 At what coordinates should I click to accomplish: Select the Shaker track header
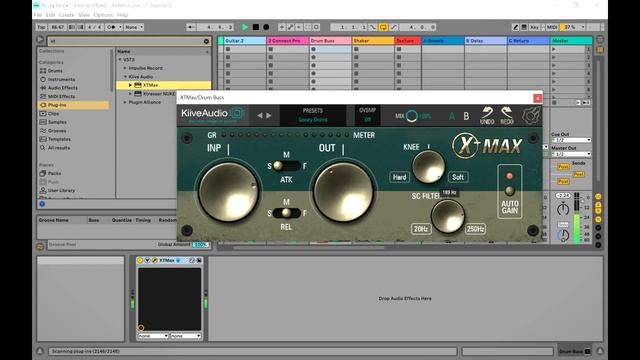373,41
